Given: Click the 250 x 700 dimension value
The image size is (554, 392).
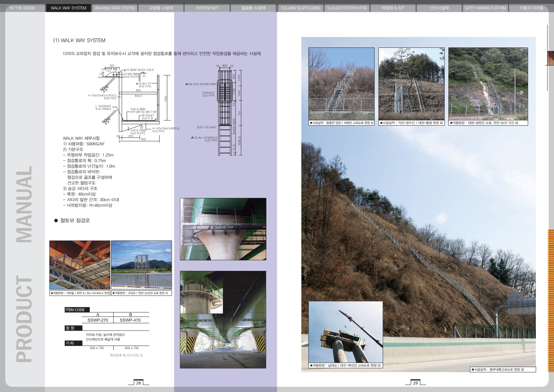Looking at the screenshot, I should [x=97, y=348].
